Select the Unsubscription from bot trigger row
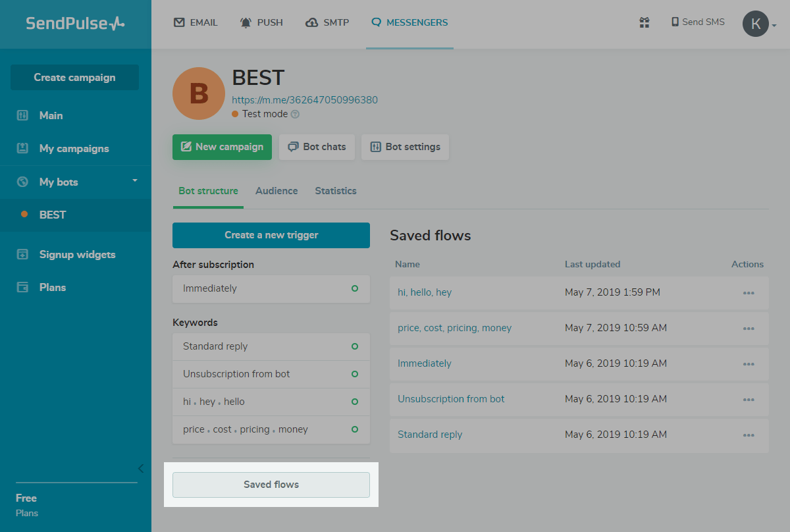The image size is (790, 532). [271, 374]
